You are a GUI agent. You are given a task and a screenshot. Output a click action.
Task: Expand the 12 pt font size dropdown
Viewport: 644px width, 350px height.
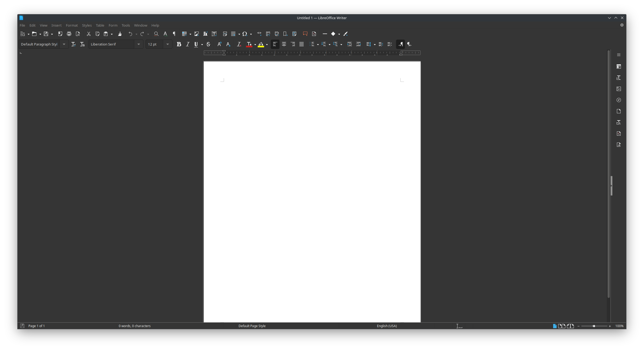tap(168, 44)
